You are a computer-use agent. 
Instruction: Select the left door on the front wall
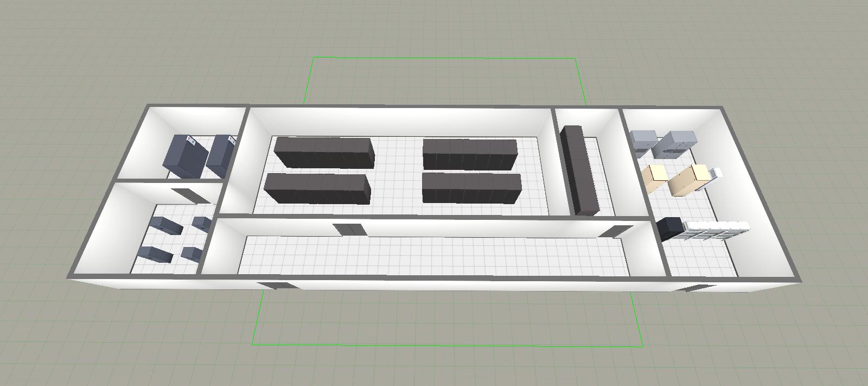(277, 284)
